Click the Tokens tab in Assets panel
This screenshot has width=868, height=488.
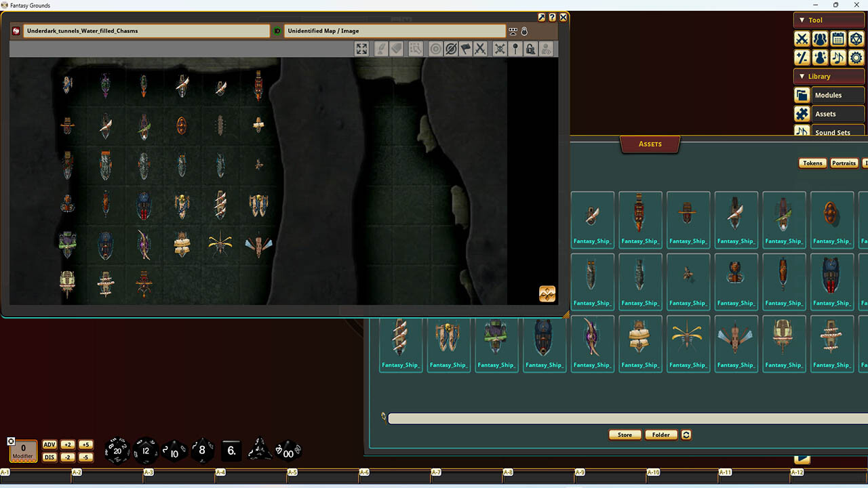[812, 163]
